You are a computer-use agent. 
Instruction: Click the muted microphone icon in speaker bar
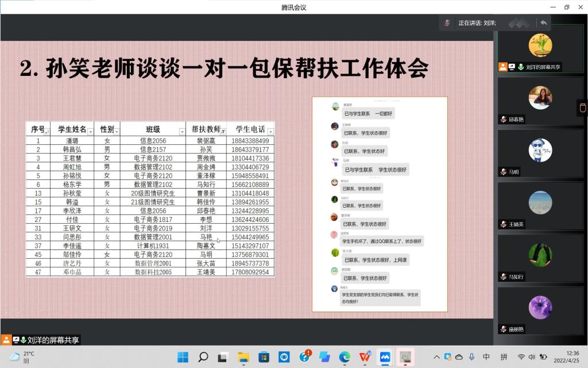(447, 23)
